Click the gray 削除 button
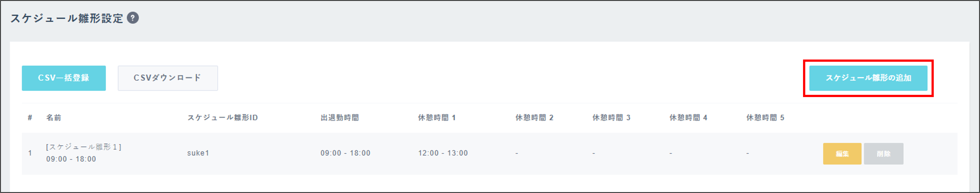This screenshot has width=980, height=193. [883, 153]
